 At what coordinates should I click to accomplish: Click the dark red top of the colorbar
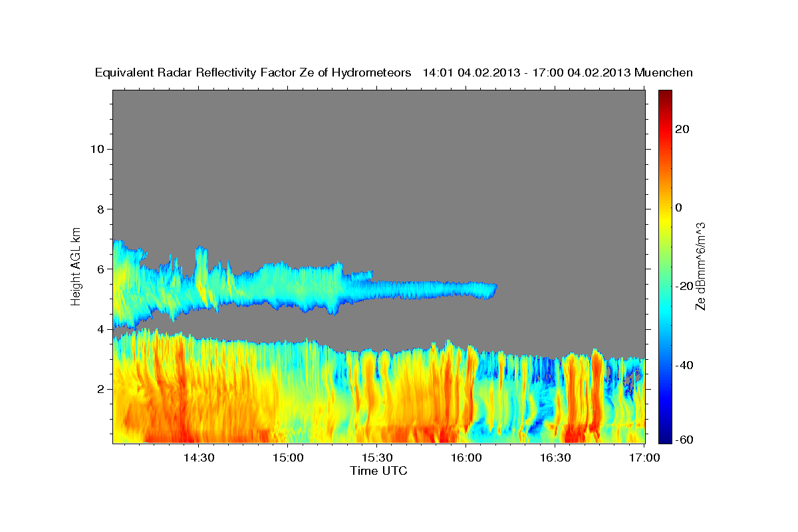point(664,95)
